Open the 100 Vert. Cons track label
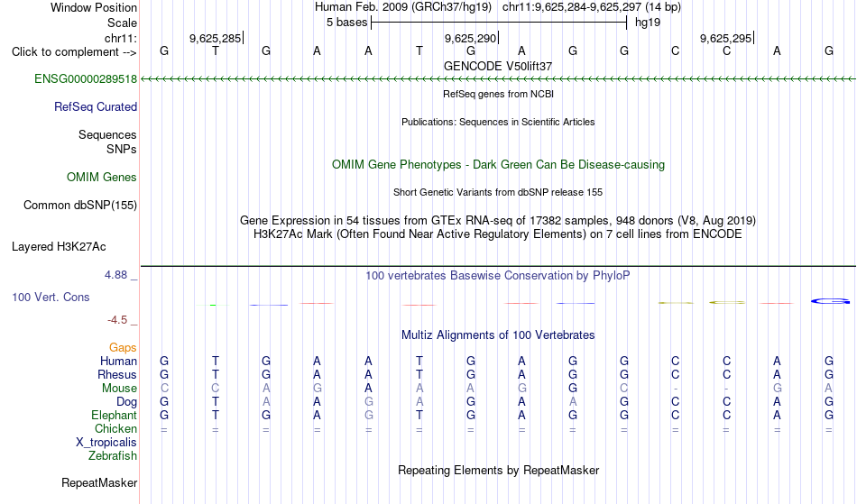The image size is (857, 504). pos(51,297)
